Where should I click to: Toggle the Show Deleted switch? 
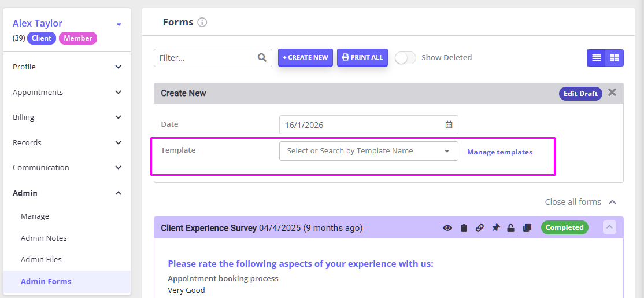(405, 58)
